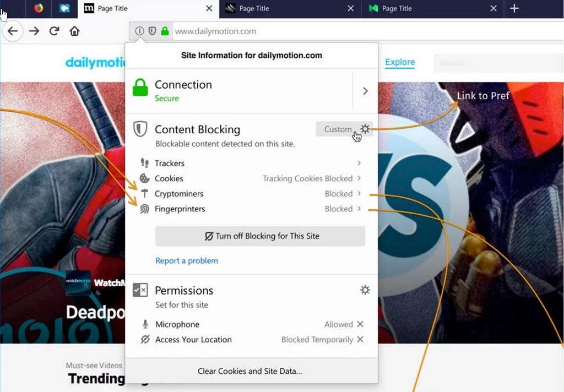
Task: Open Permissions settings gear icon
Action: point(365,290)
